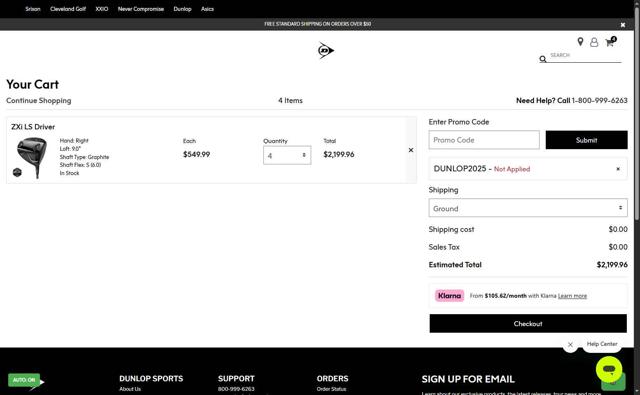Click Continue Shopping
This screenshot has height=395, width=640.
pos(38,100)
